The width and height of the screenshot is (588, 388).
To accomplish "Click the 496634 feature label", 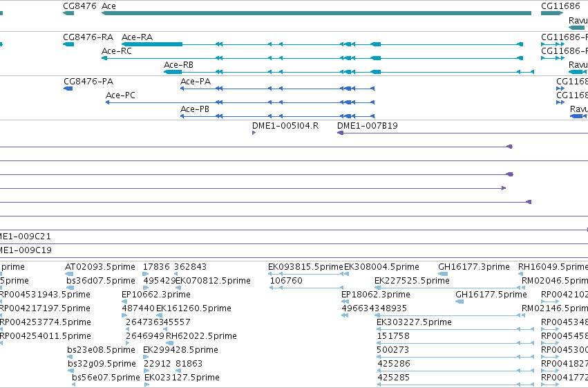I will point(358,308).
